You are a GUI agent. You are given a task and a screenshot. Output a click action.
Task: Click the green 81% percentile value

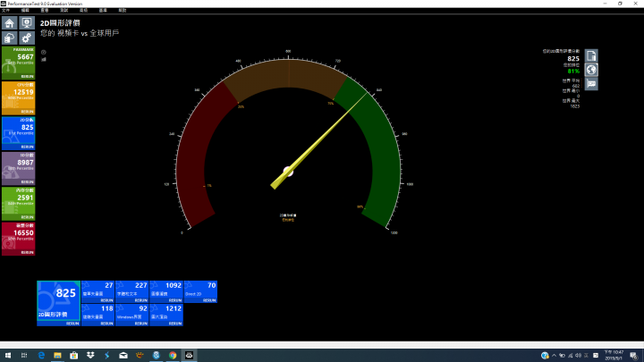(573, 72)
